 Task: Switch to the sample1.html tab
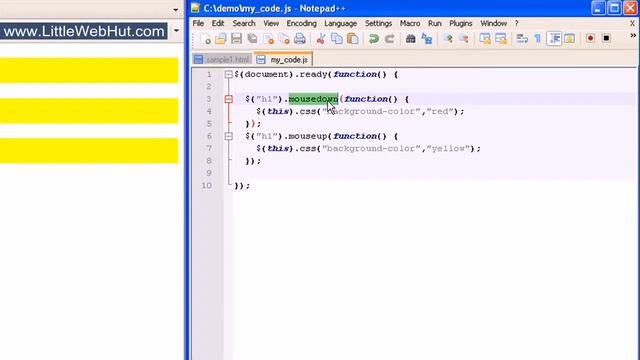tap(222, 60)
